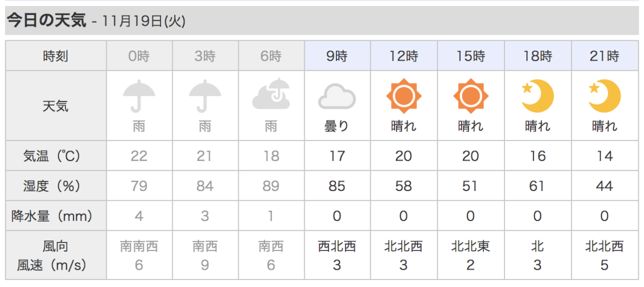The height and width of the screenshot is (287, 644).
Task: Click the sunny icon at 15時
Action: click(x=471, y=97)
